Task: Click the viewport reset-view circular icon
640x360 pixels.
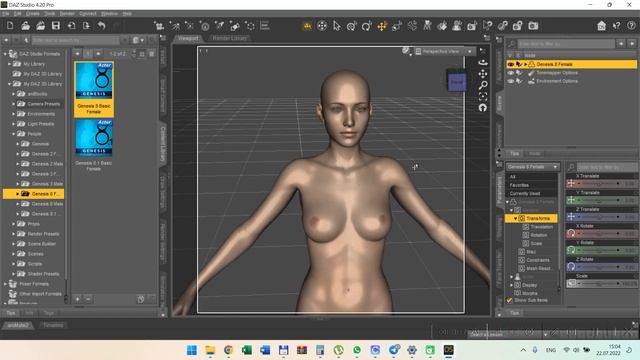Action: (x=483, y=108)
